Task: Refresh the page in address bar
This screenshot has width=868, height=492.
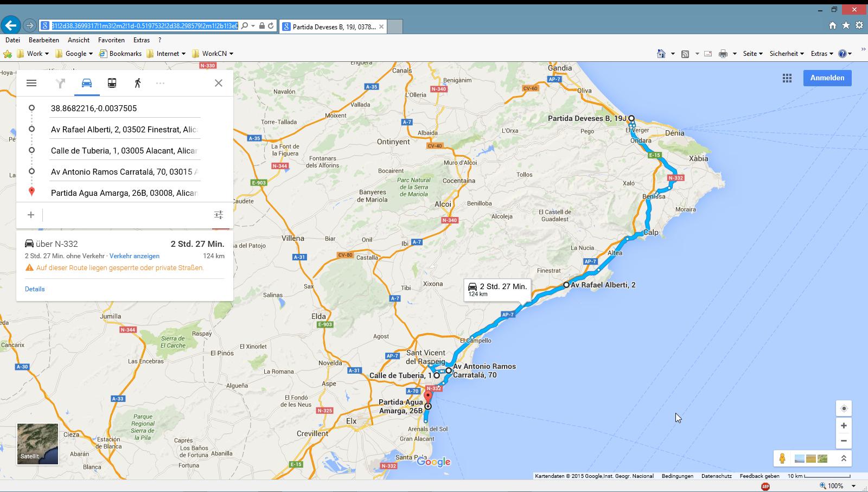Action: pos(271,25)
